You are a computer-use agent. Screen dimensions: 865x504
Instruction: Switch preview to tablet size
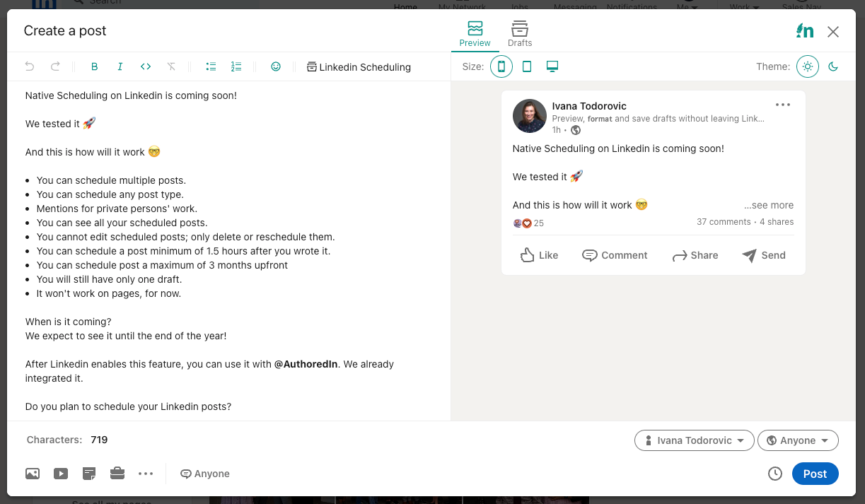(x=527, y=66)
